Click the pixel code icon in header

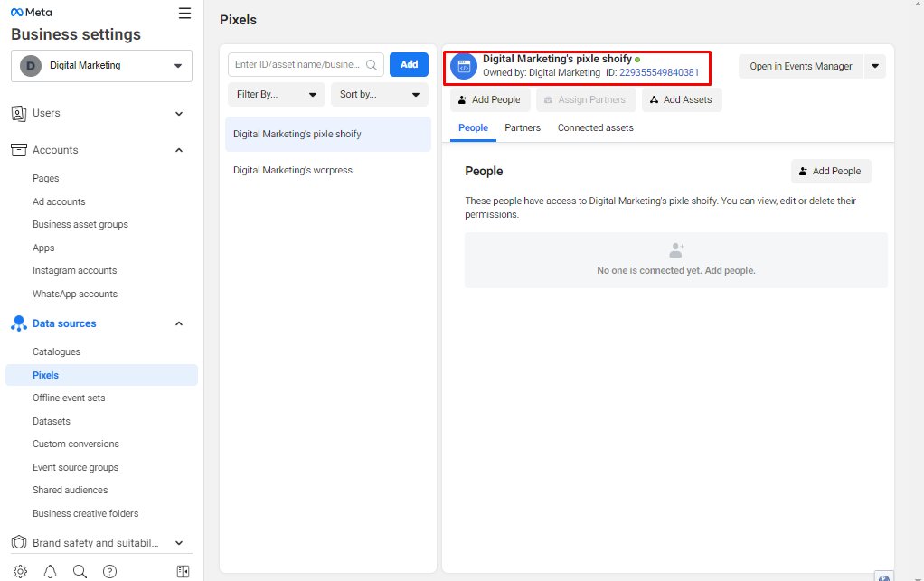pyautogui.click(x=464, y=67)
